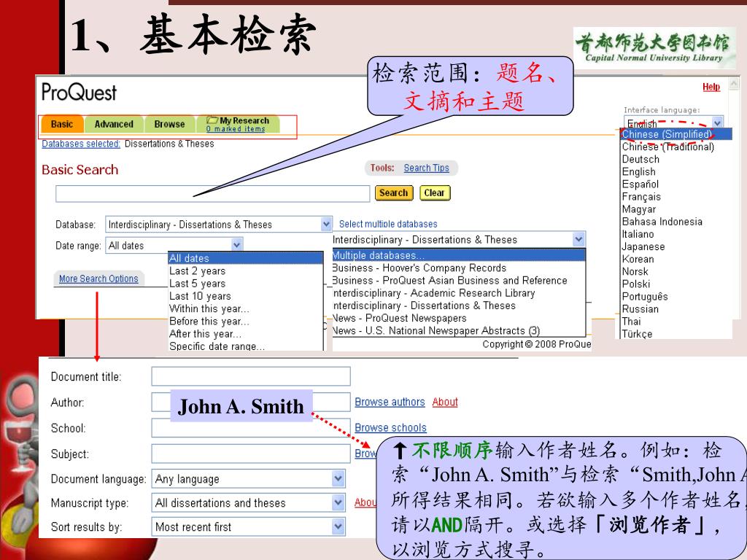Choose Last 2 years option

tap(246, 271)
